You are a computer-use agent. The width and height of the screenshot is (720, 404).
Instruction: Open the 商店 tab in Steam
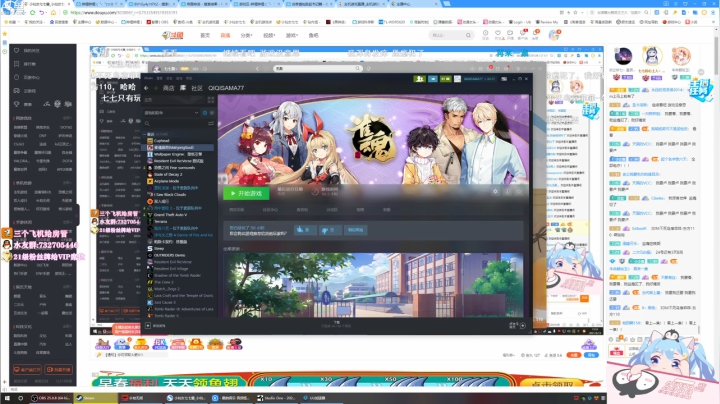169,88
